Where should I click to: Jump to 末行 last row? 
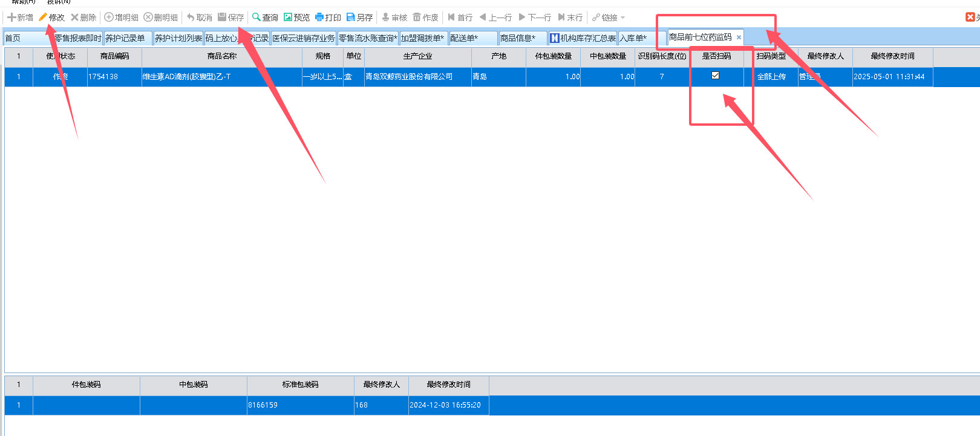pyautogui.click(x=570, y=18)
